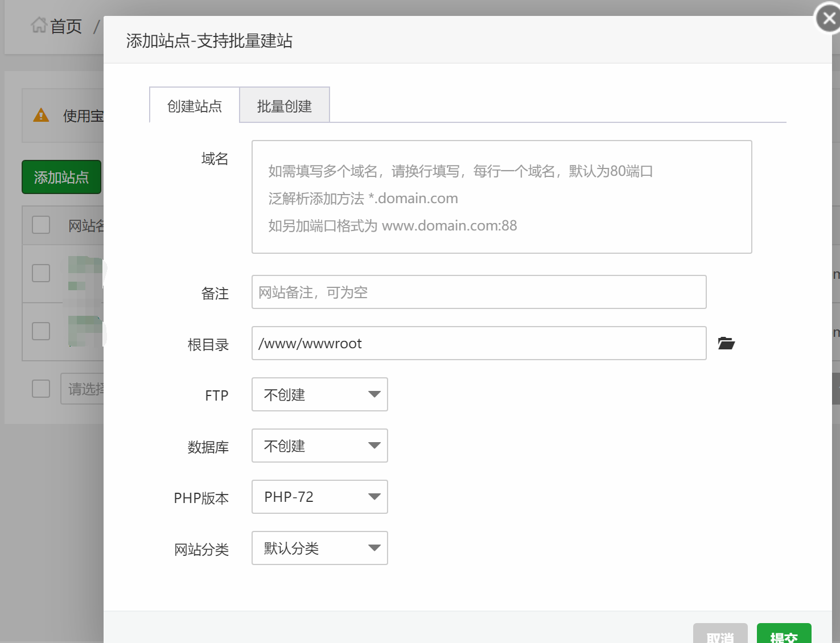This screenshot has height=643, width=840.
Task: Click the warning triangle icon
Action: click(41, 114)
